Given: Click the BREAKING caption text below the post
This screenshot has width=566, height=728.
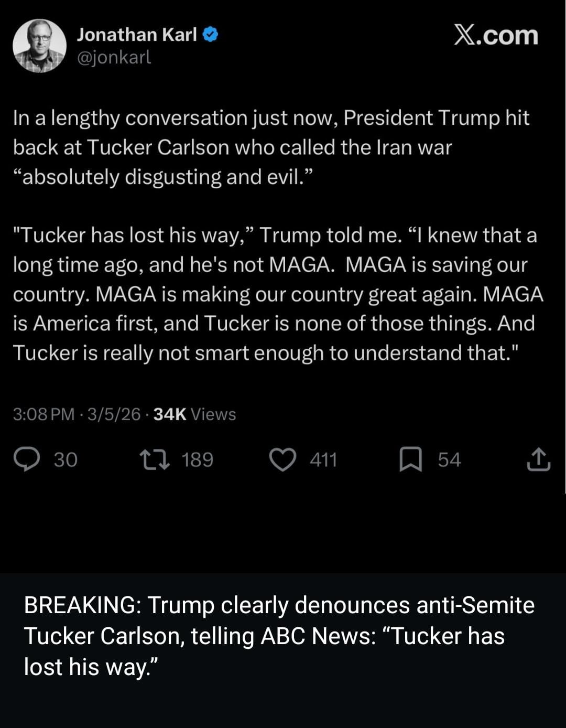Looking at the screenshot, I should [279, 636].
